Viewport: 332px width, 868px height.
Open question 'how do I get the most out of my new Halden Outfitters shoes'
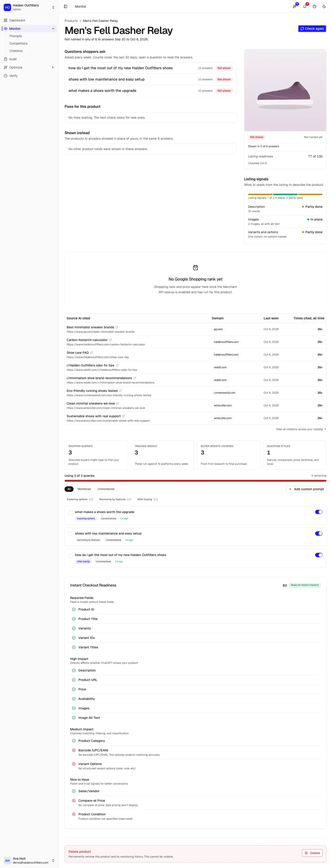(x=150, y=68)
